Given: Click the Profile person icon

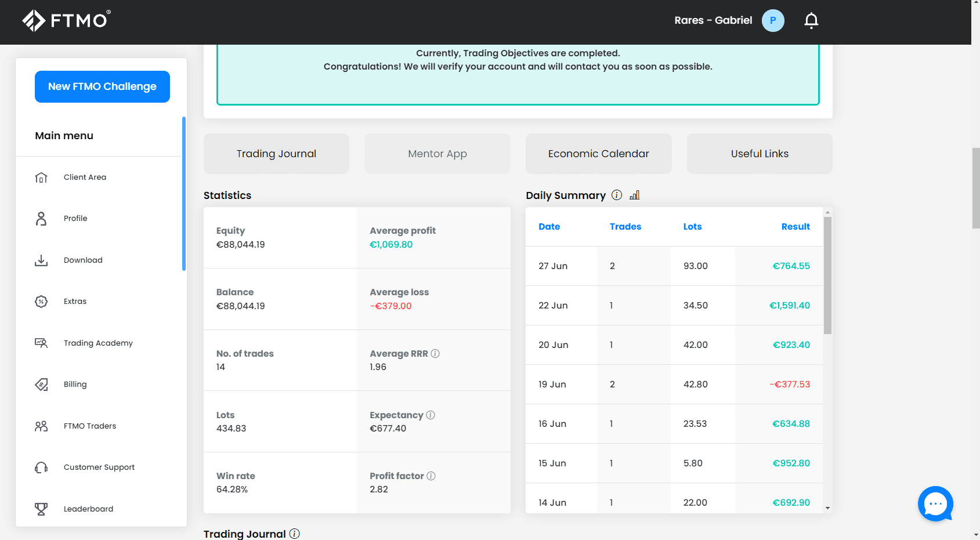Looking at the screenshot, I should [41, 219].
